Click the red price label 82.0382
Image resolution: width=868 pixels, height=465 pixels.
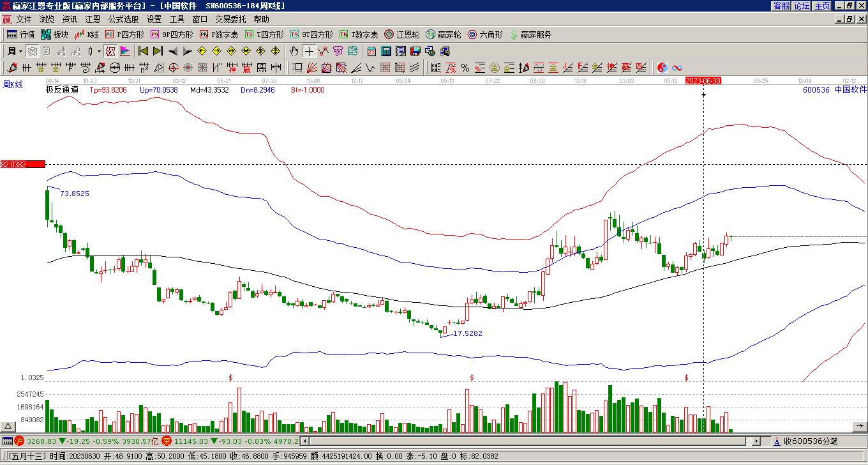[23, 164]
